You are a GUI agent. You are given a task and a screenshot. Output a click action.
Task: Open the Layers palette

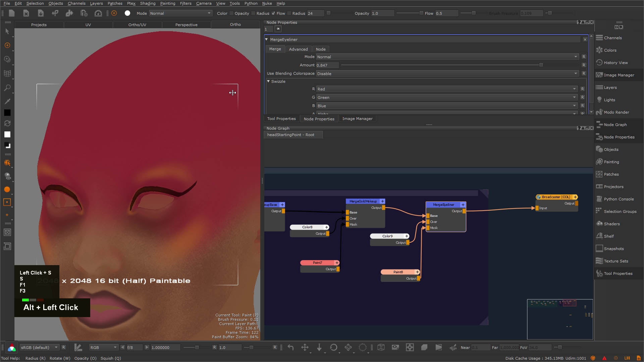point(610,87)
